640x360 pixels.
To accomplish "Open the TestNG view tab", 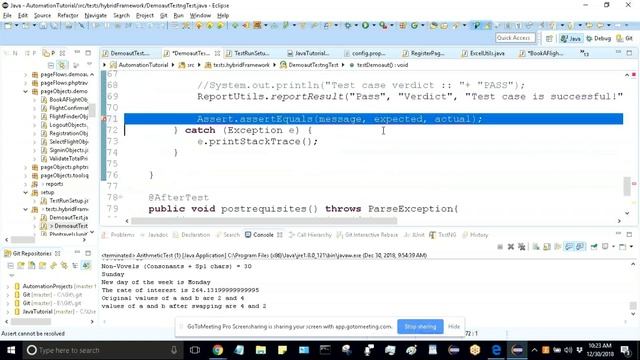I will tap(443, 235).
